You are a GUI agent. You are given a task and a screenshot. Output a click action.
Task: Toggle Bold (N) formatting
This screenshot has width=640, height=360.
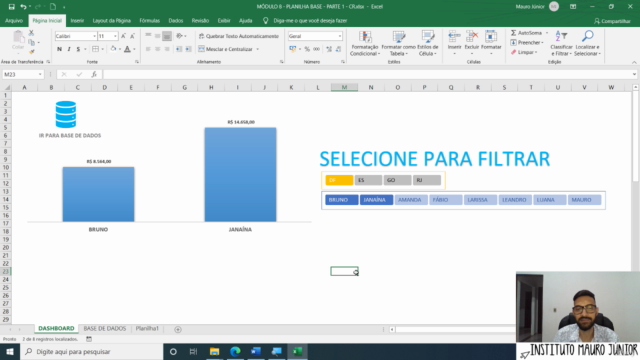pyautogui.click(x=59, y=49)
